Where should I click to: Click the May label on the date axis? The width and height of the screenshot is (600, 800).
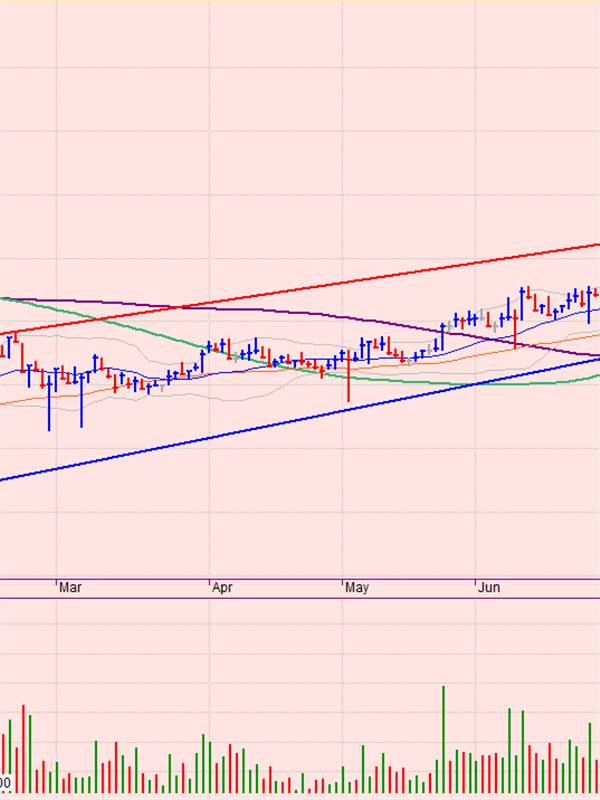(357, 587)
